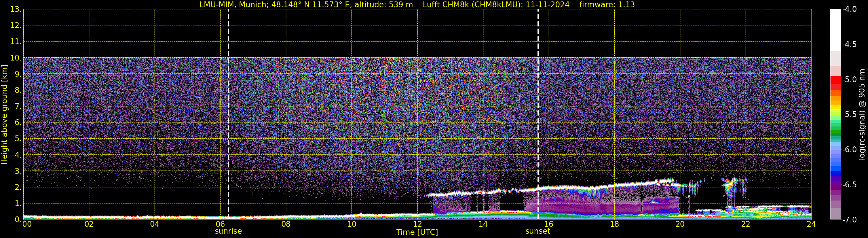Click the 'Lufft CHM8k (CHM8kLMU): 11-11-2024' title text
The height and width of the screenshot is (238, 868).
click(496, 5)
